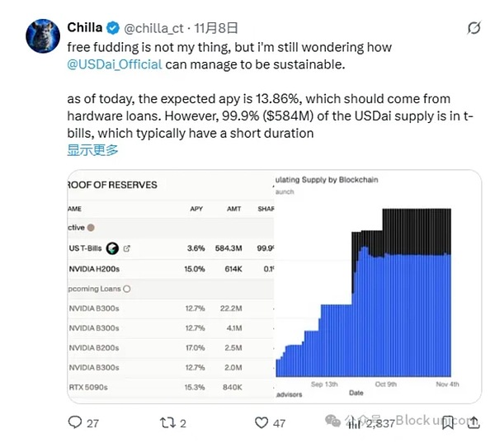Expand tweet with 显示更多

[x=92, y=150]
